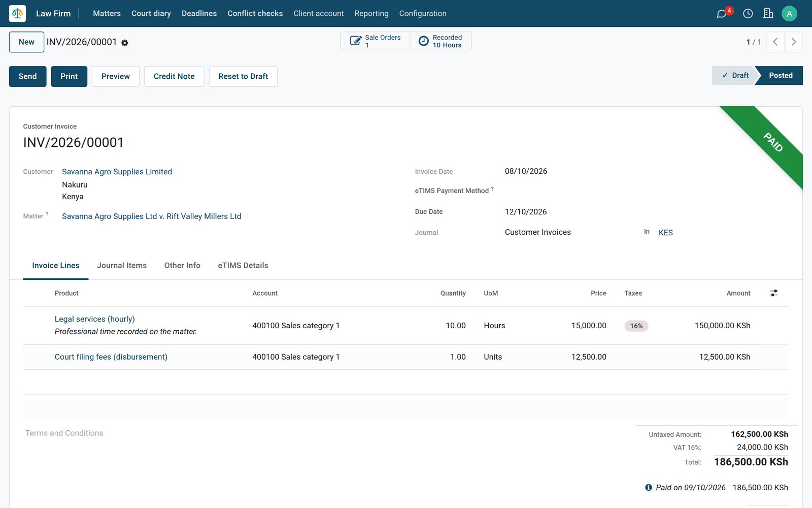Open the company switcher building icon
The height and width of the screenshot is (508, 812).
pos(768,13)
